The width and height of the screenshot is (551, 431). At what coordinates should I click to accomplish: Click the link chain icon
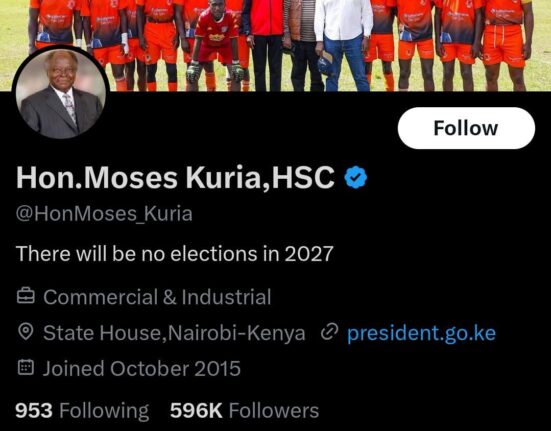point(330,332)
